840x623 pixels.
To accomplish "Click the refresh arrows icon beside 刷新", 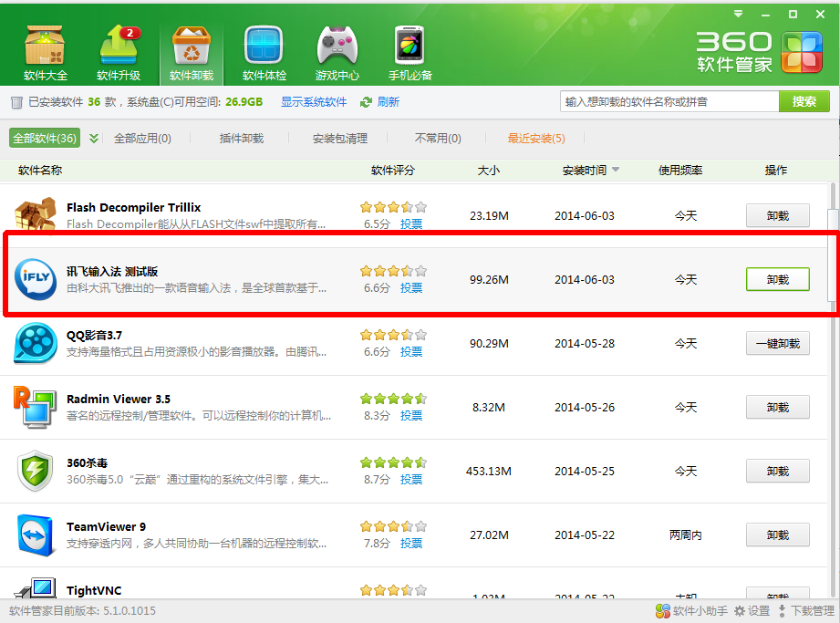I will pos(366,102).
